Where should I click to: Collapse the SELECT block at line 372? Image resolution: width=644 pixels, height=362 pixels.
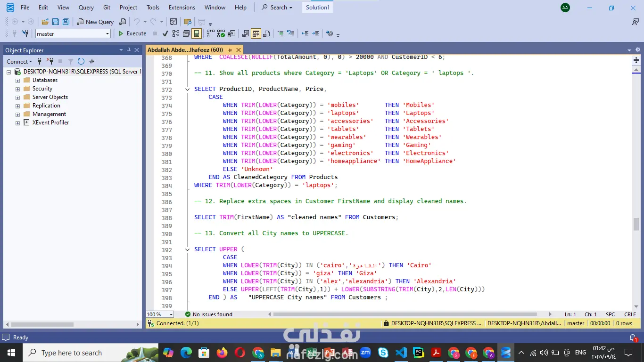pos(188,89)
